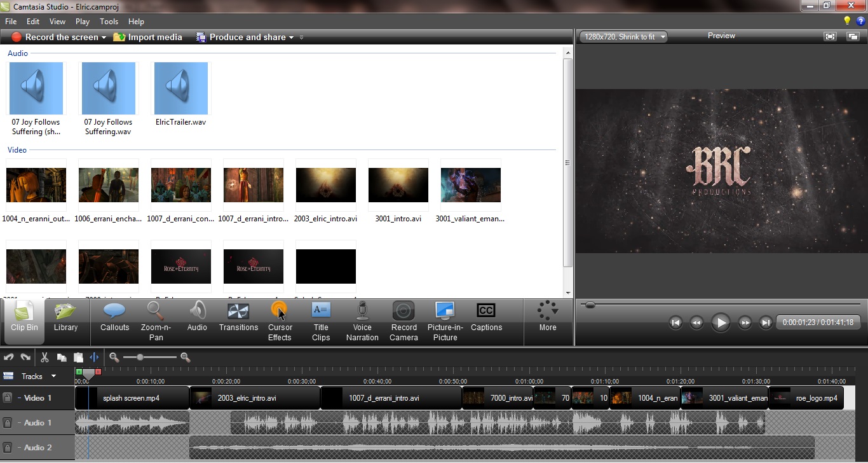The width and height of the screenshot is (868, 463).
Task: Open the Play menu
Action: (x=83, y=21)
